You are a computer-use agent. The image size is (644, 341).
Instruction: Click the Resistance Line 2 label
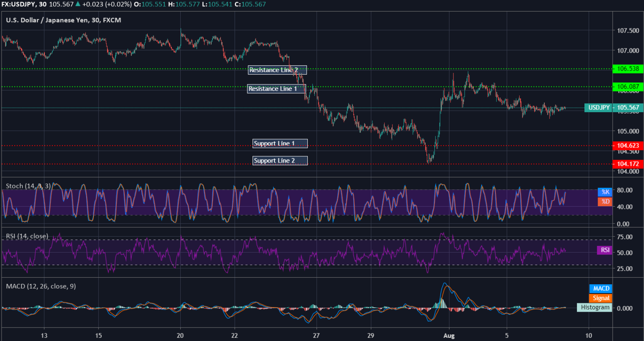pos(277,70)
